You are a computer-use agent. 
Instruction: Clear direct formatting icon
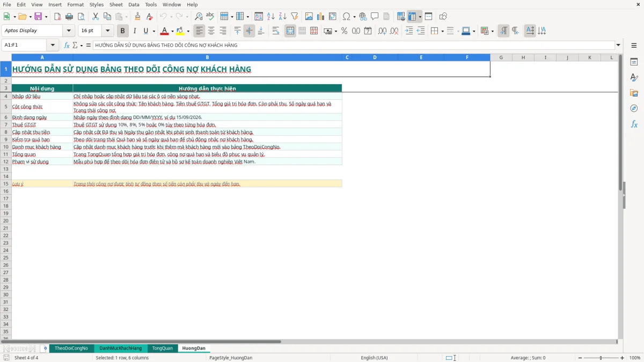150,17
